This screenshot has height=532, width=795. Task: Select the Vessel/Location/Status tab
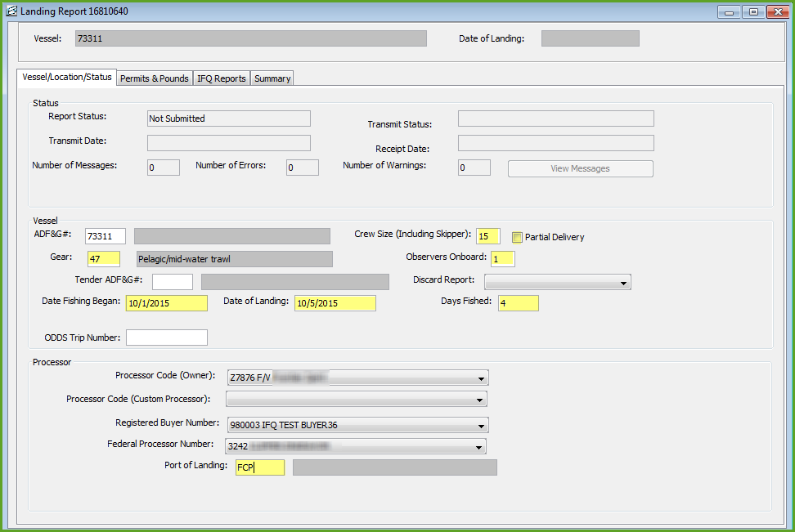tap(66, 77)
